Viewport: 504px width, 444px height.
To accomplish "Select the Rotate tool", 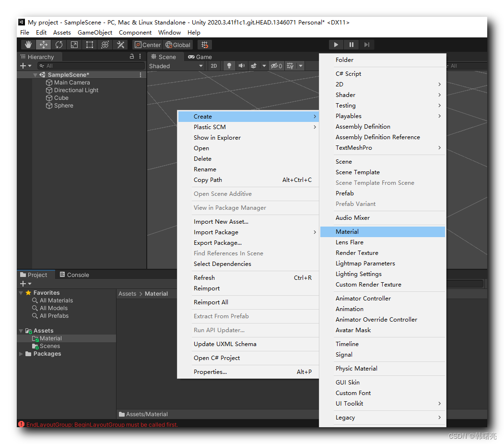I will 59,45.
